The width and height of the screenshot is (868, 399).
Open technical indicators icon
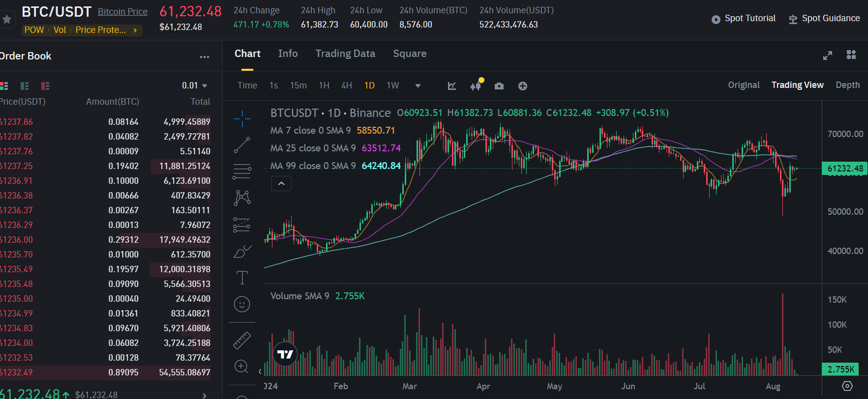(452, 86)
